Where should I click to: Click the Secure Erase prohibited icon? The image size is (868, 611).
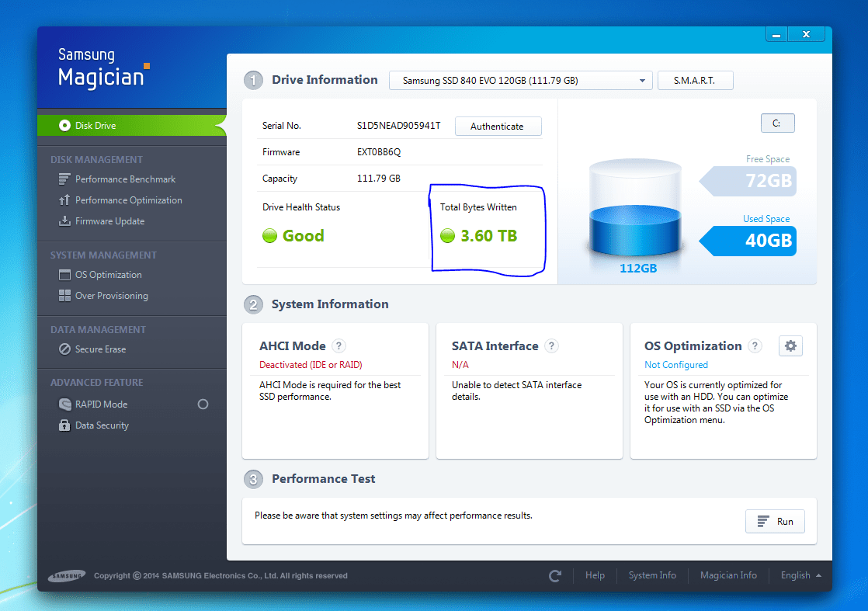[64, 349]
